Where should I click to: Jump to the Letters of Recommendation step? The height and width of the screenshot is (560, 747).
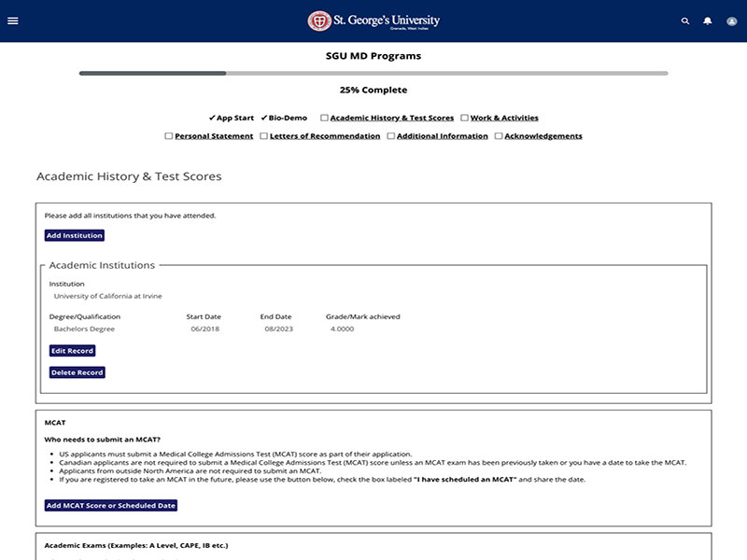pos(325,136)
